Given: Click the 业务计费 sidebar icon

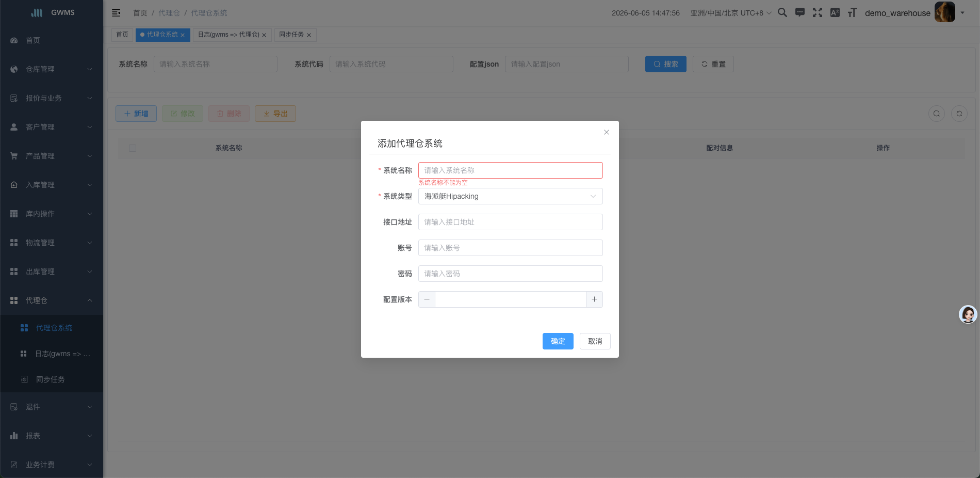Looking at the screenshot, I should click(x=14, y=465).
